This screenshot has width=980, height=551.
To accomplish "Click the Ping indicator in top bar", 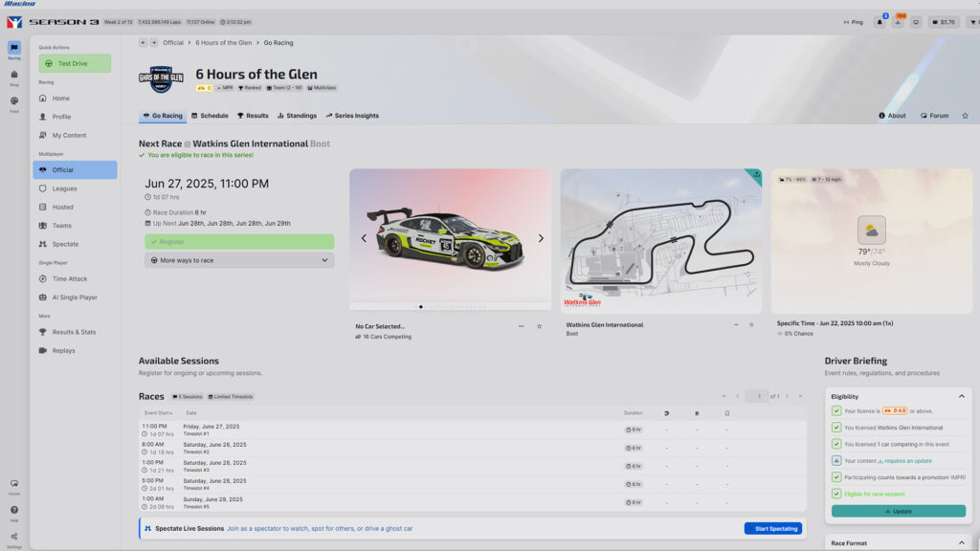I will click(853, 22).
